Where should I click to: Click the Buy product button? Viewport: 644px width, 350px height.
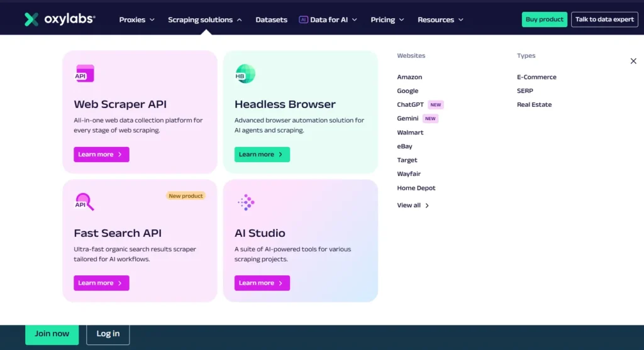point(544,19)
